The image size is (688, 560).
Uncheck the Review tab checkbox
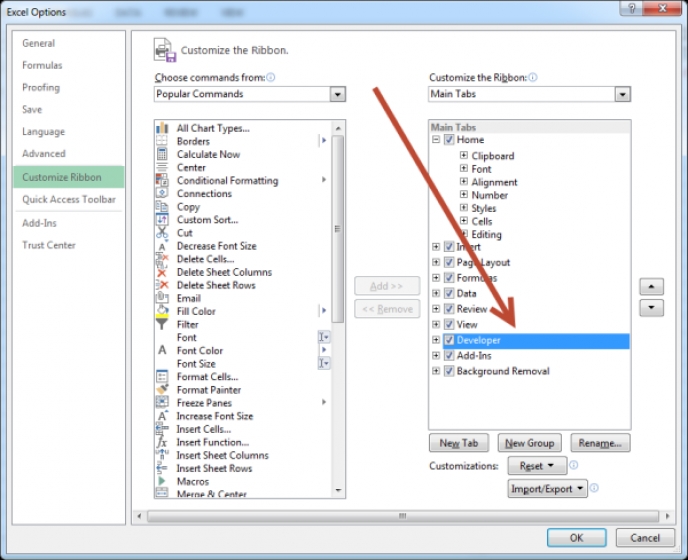(449, 309)
